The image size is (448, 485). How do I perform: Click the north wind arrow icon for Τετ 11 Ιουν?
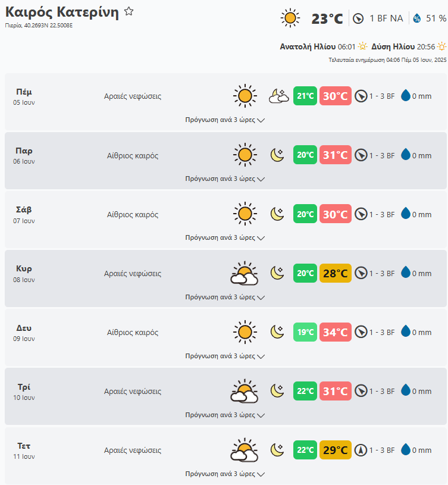click(x=361, y=450)
